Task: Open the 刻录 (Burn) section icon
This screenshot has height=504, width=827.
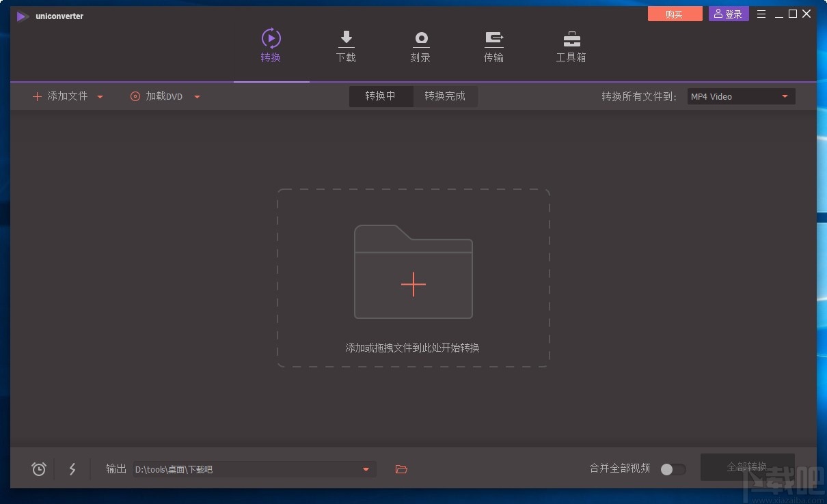Action: pos(420,38)
